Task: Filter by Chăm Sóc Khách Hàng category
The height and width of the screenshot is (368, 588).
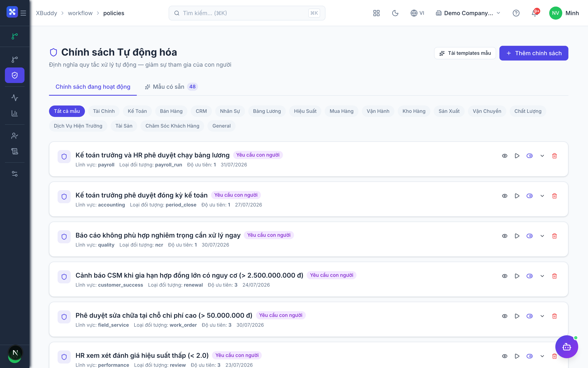Action: pos(172,126)
